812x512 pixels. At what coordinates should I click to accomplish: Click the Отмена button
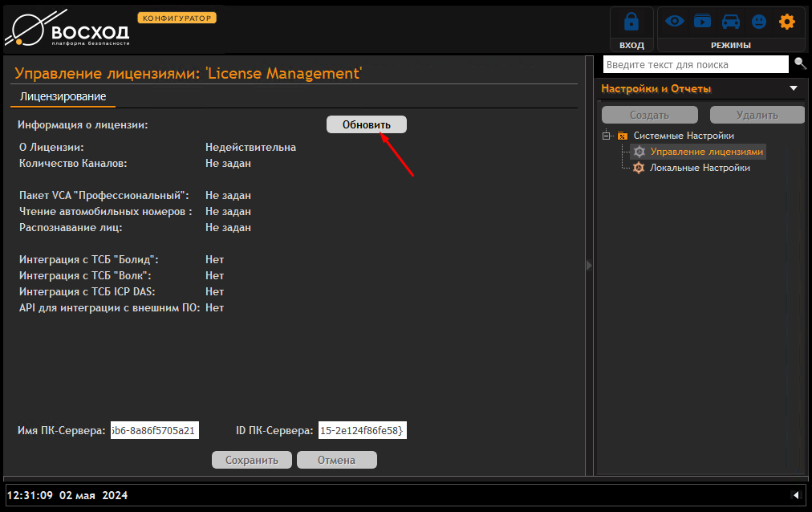tap(336, 460)
